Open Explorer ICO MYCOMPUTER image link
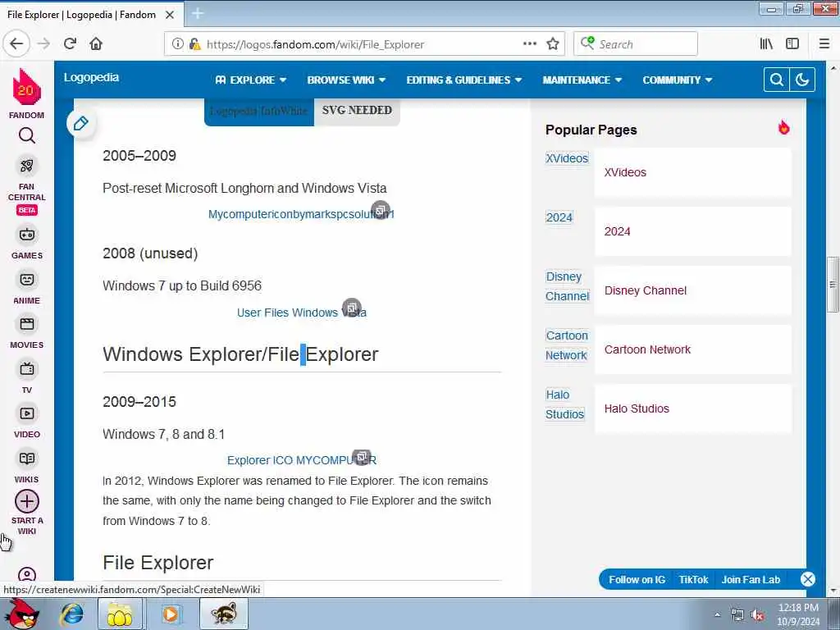Image resolution: width=840 pixels, height=630 pixels. pyautogui.click(x=302, y=460)
